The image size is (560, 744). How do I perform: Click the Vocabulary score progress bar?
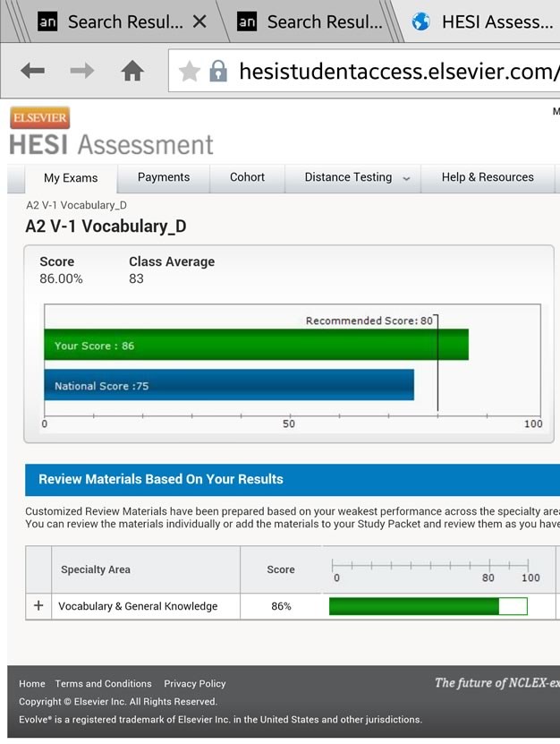[x=428, y=606]
